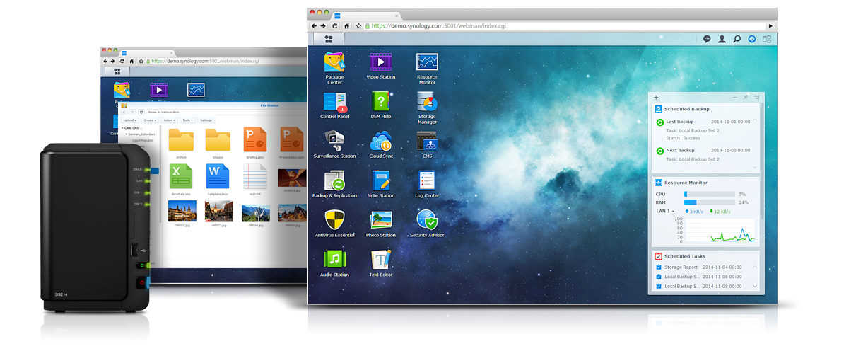Open the LAN 1 interface dropdown
The width and height of the screenshot is (868, 351).
pos(665,211)
